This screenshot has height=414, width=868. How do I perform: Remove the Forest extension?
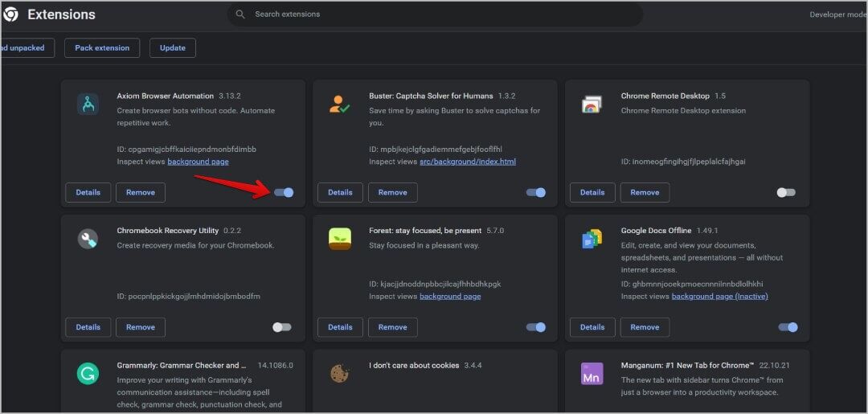click(x=392, y=327)
